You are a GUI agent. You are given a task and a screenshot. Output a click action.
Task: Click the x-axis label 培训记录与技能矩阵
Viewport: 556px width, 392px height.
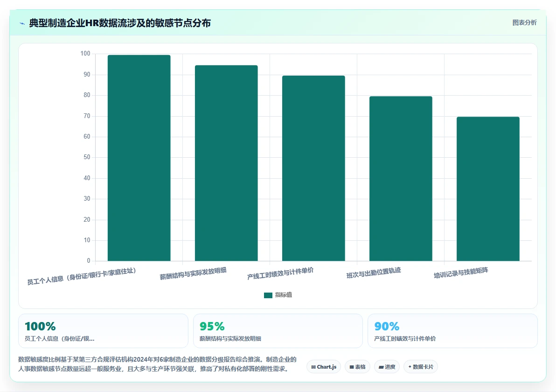pyautogui.click(x=461, y=273)
